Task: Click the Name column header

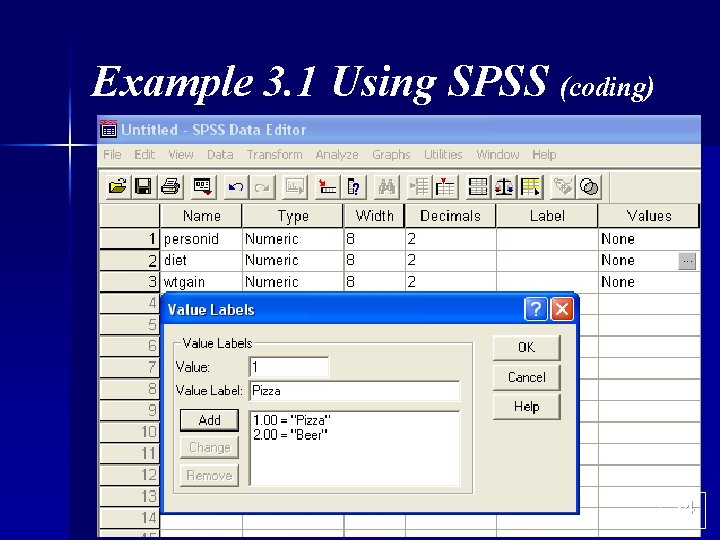Action: pyautogui.click(x=201, y=216)
